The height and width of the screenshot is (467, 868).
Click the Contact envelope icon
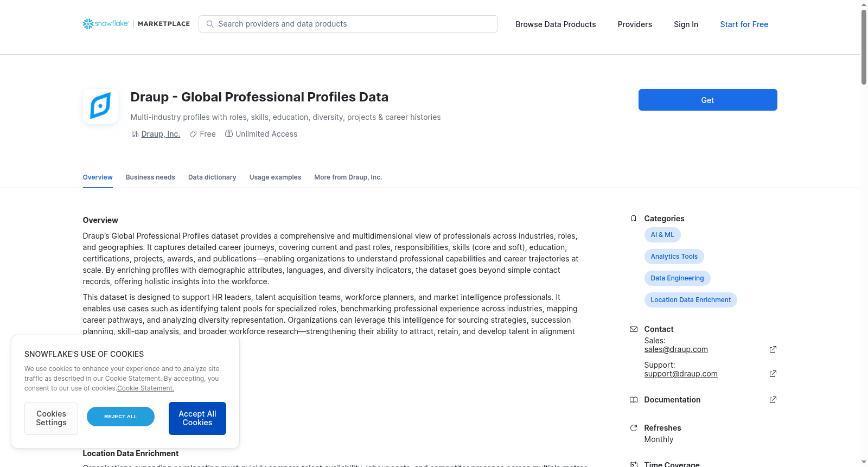click(634, 329)
